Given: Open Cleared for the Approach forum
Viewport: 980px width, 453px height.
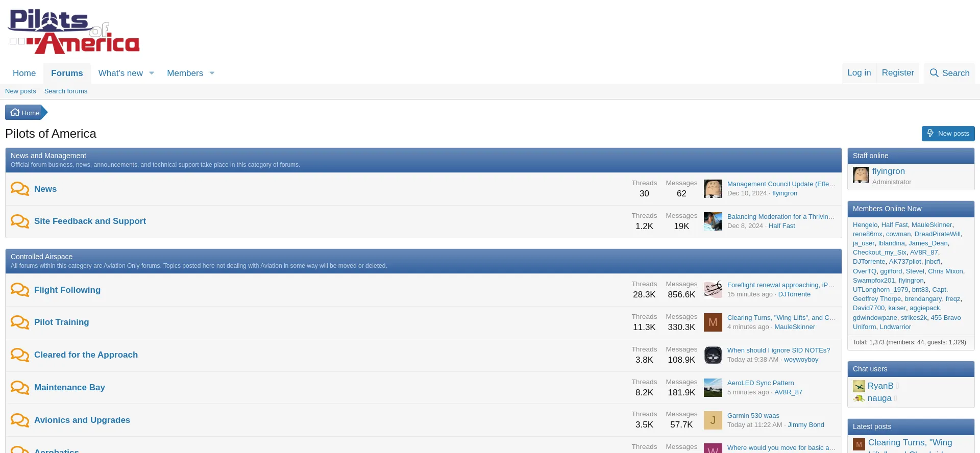Looking at the screenshot, I should (x=86, y=355).
